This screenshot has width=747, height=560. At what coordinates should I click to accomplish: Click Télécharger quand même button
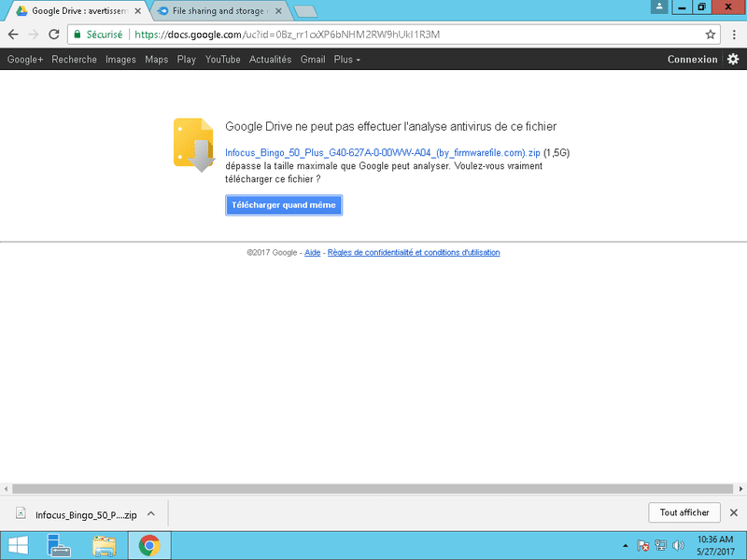pos(283,204)
